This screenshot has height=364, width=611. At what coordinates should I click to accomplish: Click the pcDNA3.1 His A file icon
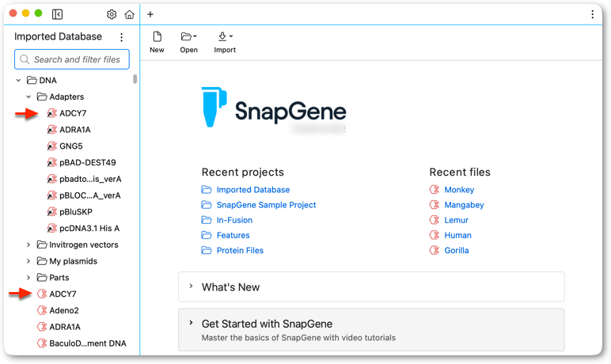tap(51, 228)
